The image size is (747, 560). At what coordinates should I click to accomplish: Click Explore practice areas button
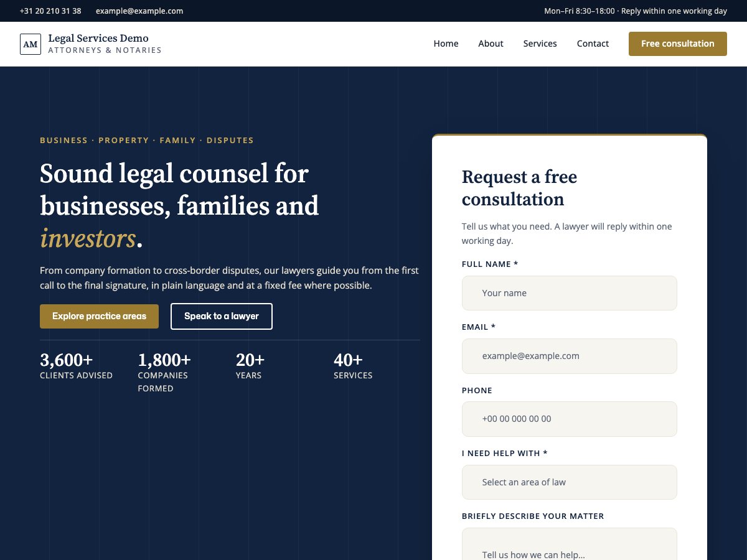99,316
